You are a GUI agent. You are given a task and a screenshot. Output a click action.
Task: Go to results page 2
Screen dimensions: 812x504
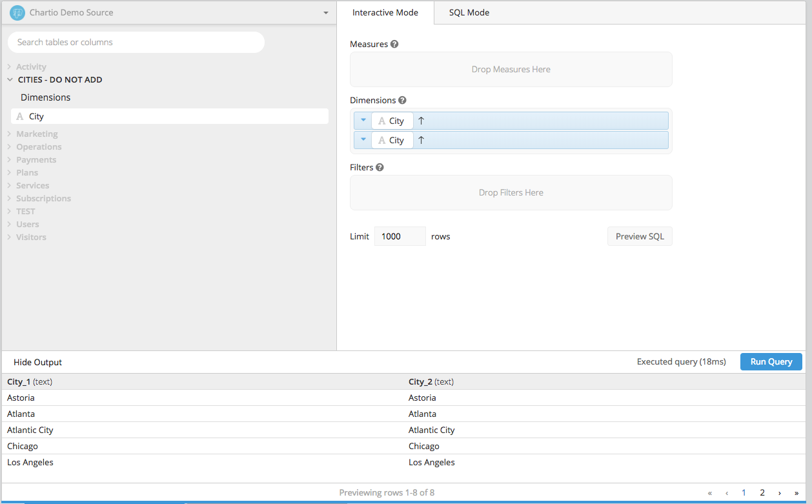(x=762, y=493)
